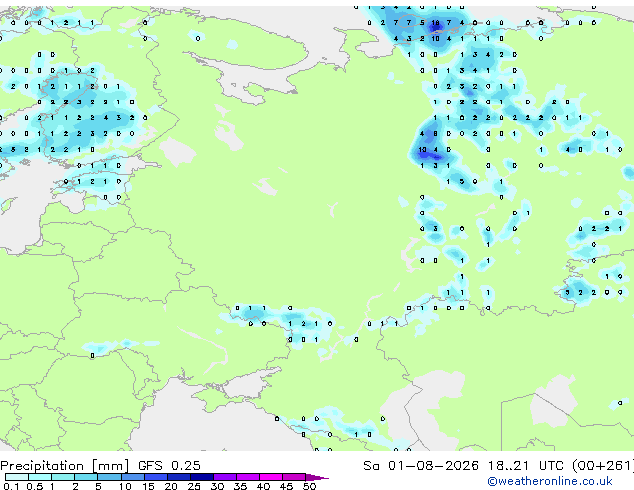The image size is (634, 490).
Task: Click the 40–45 mm magenta legend box
Action: coord(271,477)
